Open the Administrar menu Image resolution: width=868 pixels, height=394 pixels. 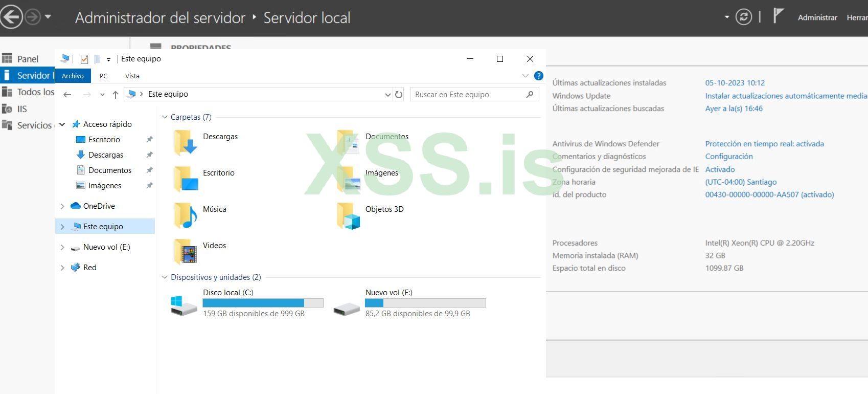tap(817, 17)
